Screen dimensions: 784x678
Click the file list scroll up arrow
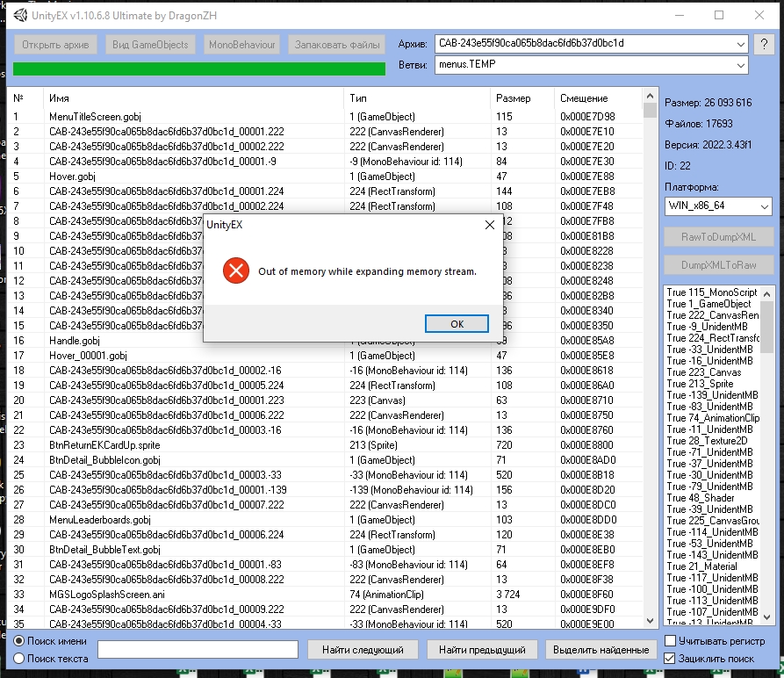[650, 96]
